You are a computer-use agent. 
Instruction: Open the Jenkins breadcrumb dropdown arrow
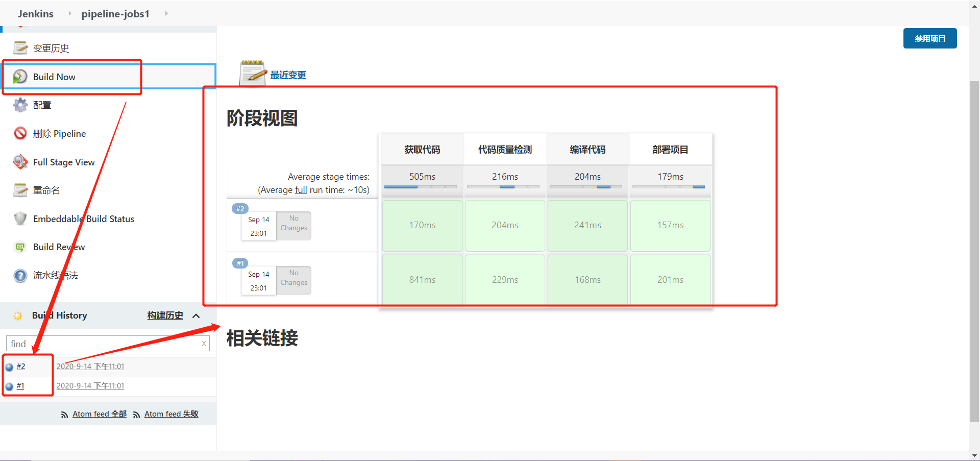70,13
